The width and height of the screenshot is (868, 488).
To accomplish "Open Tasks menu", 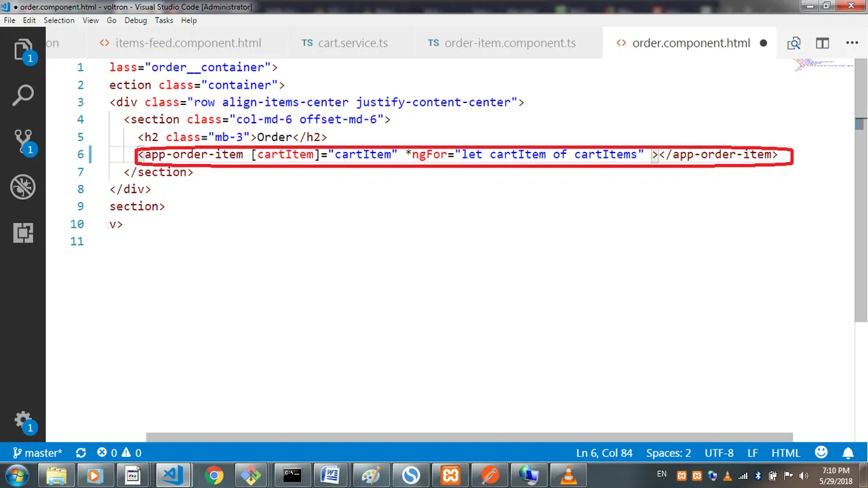I will pos(164,20).
